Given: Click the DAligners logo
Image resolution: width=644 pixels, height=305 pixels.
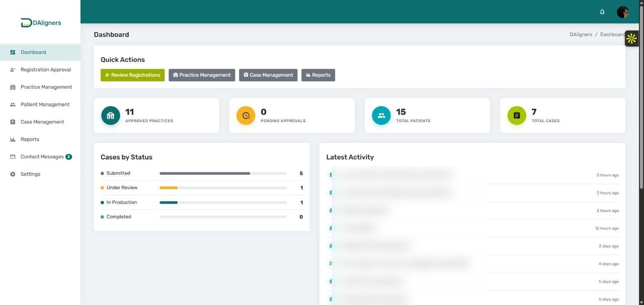Looking at the screenshot, I should (x=41, y=23).
